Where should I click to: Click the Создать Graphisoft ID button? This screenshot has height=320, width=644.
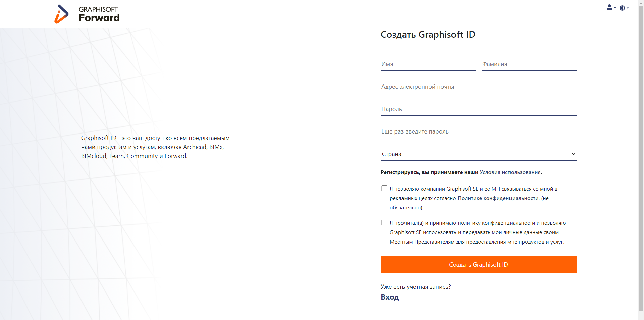point(478,265)
